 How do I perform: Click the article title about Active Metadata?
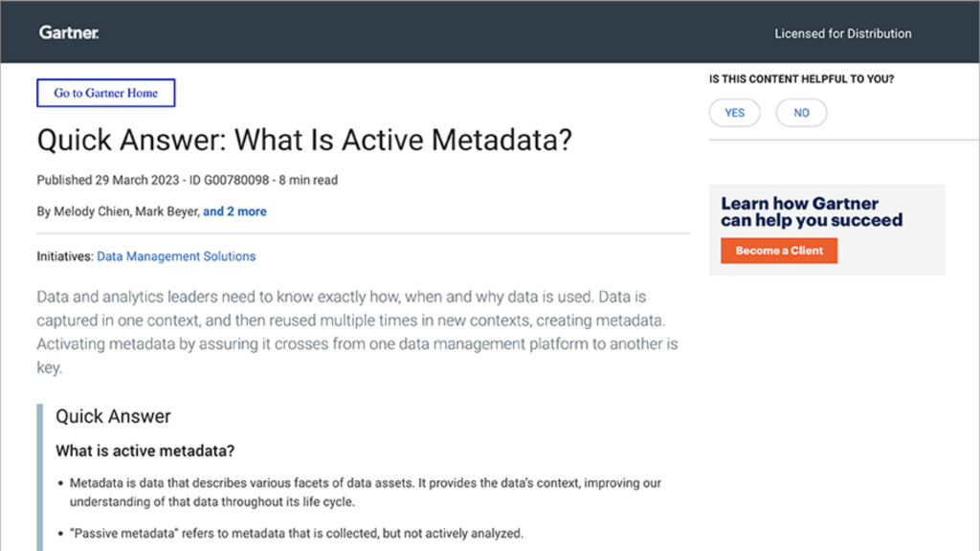click(x=304, y=140)
